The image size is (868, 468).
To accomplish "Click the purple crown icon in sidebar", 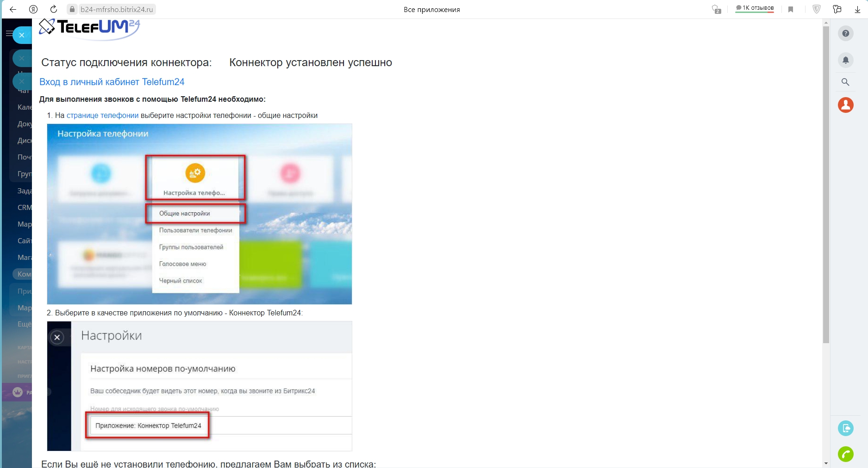I will (x=18, y=392).
